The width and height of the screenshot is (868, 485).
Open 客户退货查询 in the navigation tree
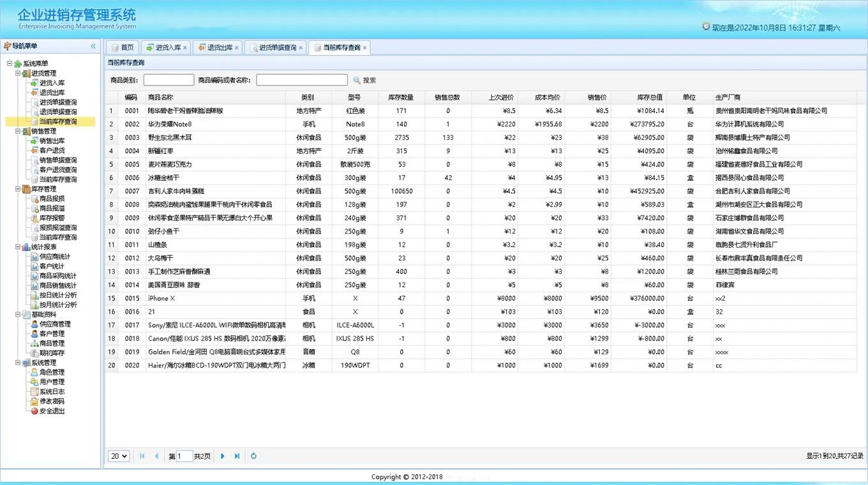pyautogui.click(x=58, y=170)
